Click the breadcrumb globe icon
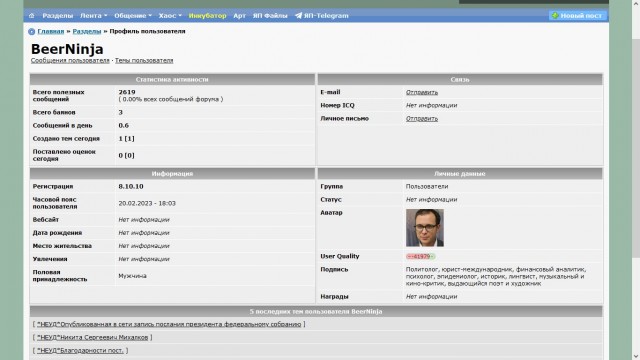 coord(31,31)
